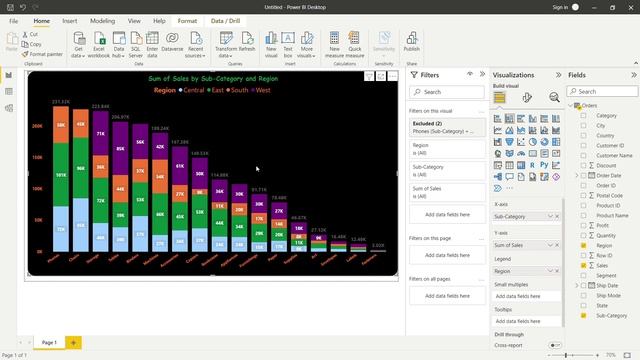640x360 pixels.
Task: Uncheck the Sub-Category field
Action: tap(584, 316)
